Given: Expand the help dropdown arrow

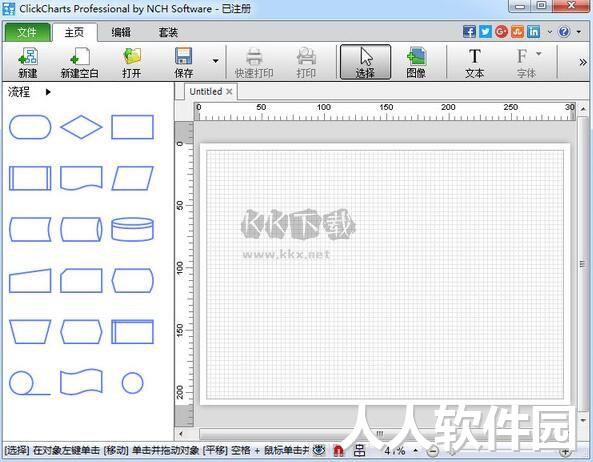Looking at the screenshot, I should (579, 32).
